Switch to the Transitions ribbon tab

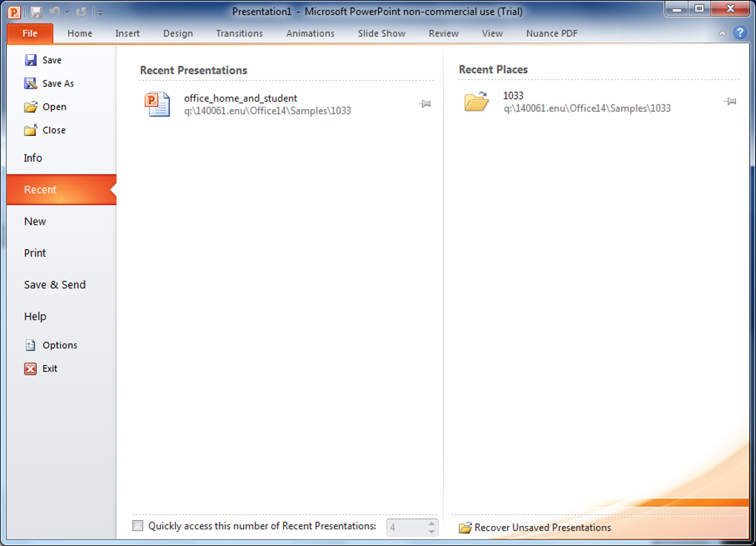239,33
